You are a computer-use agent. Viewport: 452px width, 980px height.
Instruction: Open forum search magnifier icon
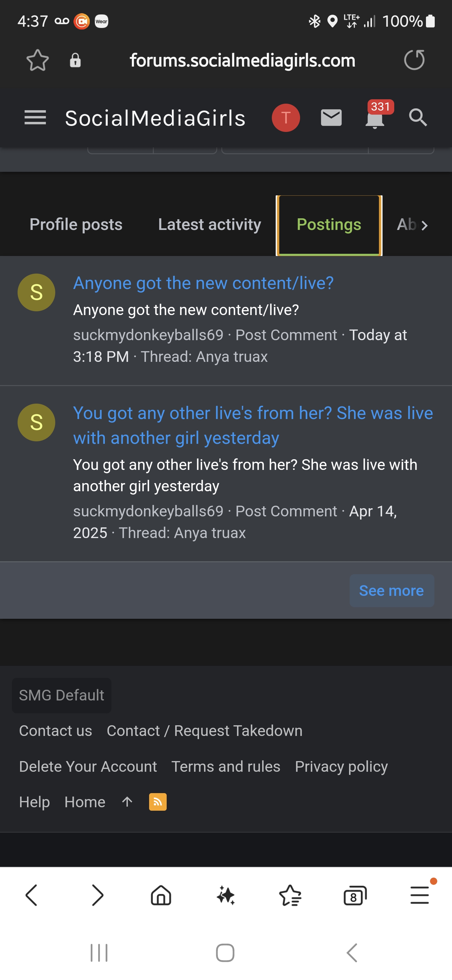418,117
